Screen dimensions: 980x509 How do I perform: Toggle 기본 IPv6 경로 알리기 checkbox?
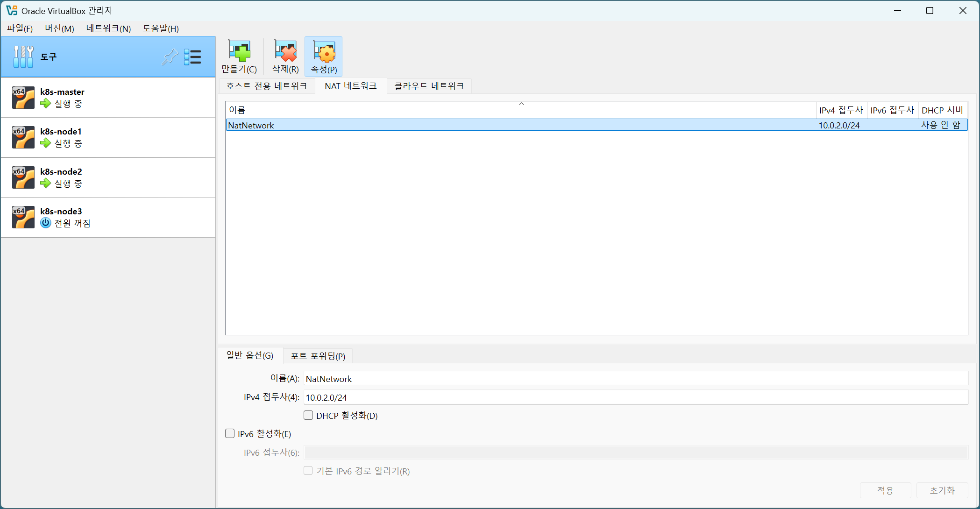coord(308,470)
